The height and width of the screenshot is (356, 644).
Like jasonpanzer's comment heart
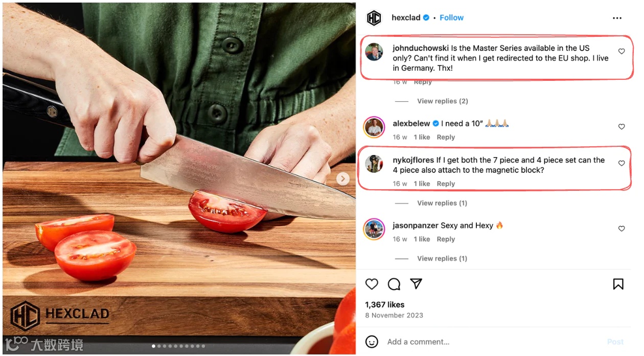(x=622, y=229)
